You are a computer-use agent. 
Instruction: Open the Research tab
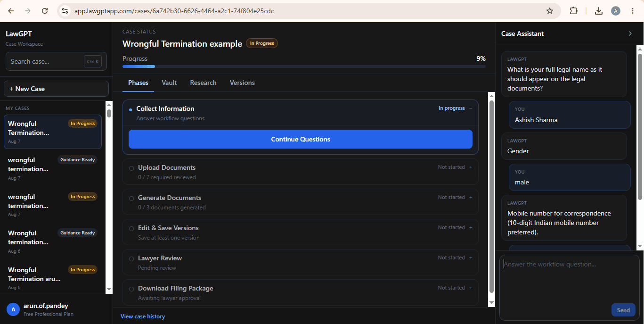pos(203,83)
